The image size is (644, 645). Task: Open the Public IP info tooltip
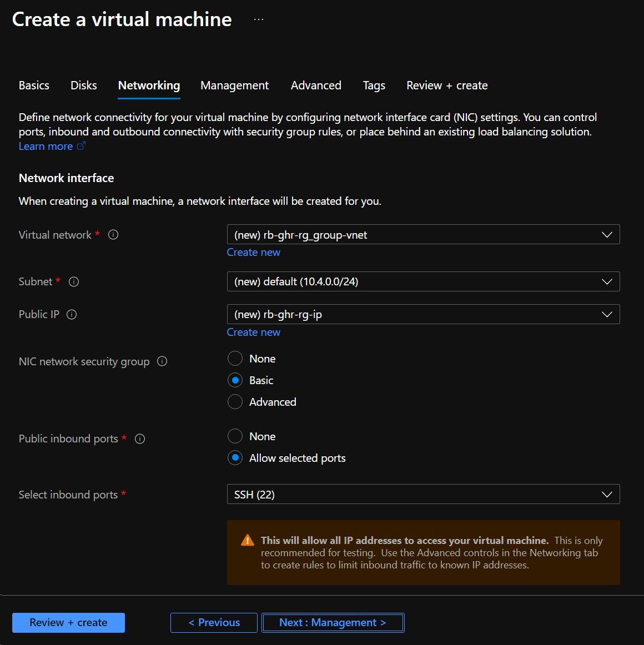pyautogui.click(x=72, y=315)
